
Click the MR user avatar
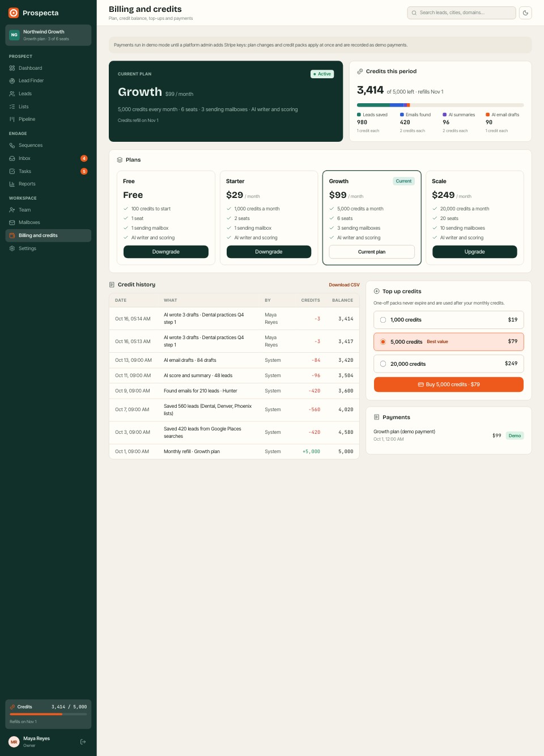coord(14,742)
